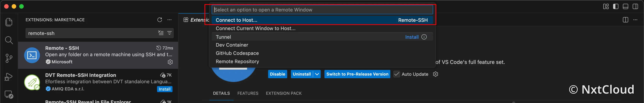Open Remote - SSH manage gear in list
Viewport: 644px width, 103px height.
[170, 62]
